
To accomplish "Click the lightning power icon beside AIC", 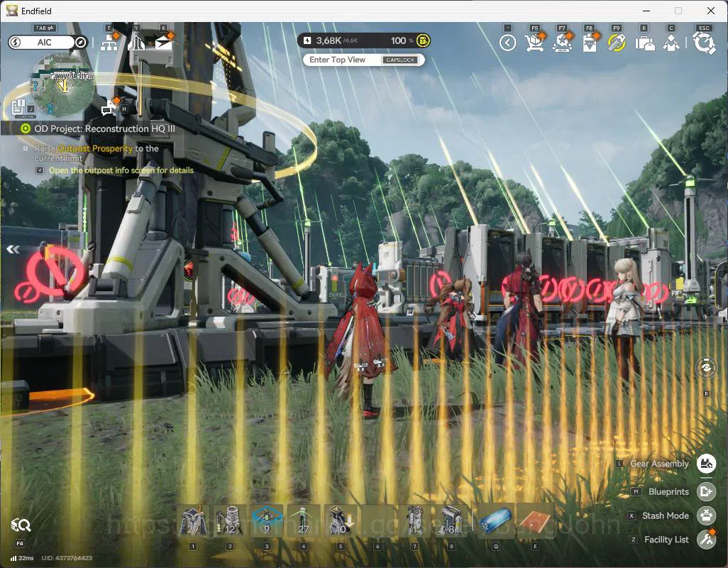I will (x=16, y=43).
